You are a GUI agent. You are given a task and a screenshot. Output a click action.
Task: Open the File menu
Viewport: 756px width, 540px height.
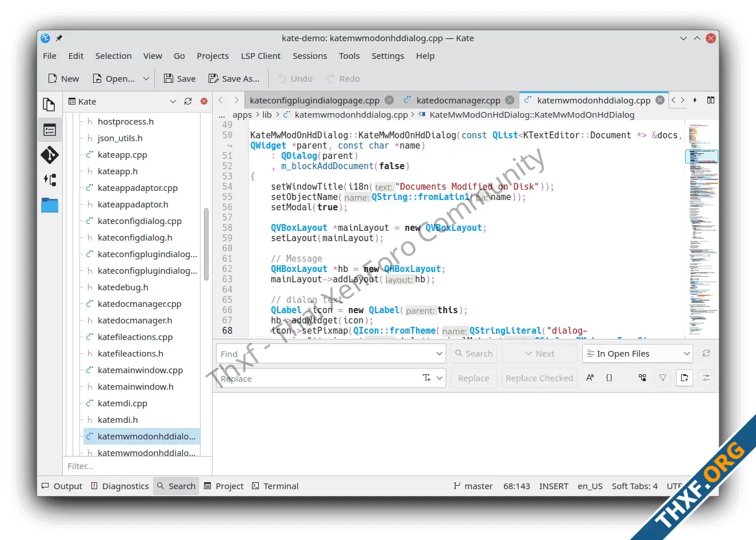tap(50, 56)
